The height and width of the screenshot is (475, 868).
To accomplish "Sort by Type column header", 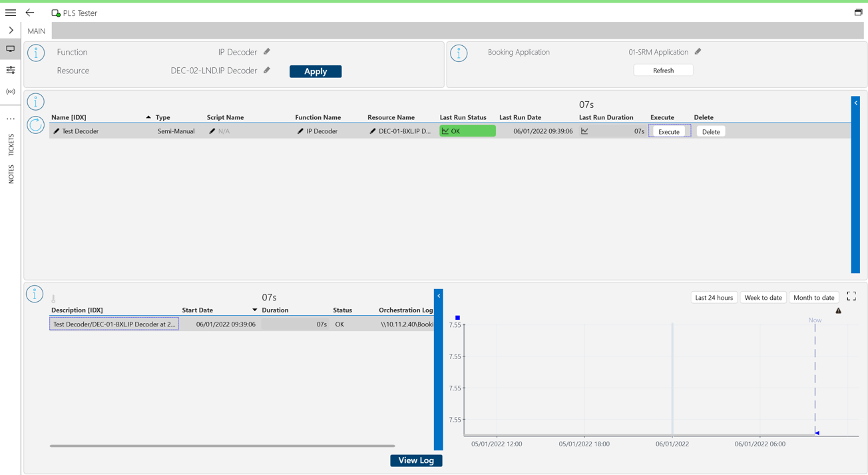I will 163,117.
